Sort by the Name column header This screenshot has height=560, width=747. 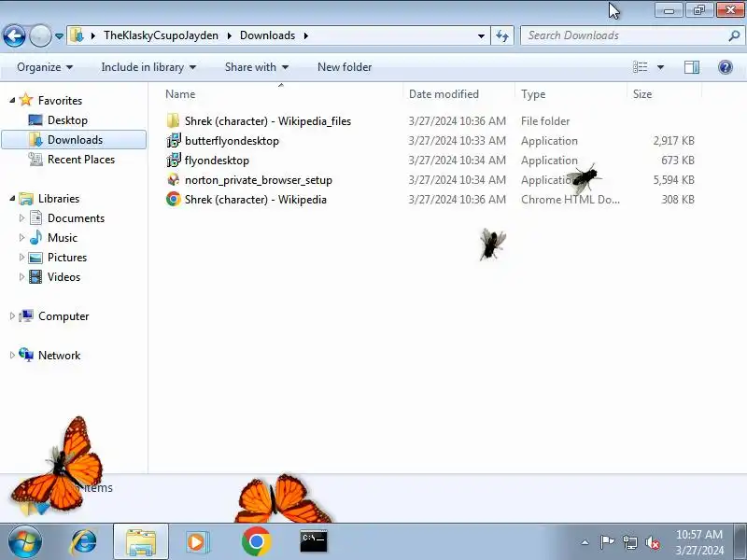tap(180, 94)
